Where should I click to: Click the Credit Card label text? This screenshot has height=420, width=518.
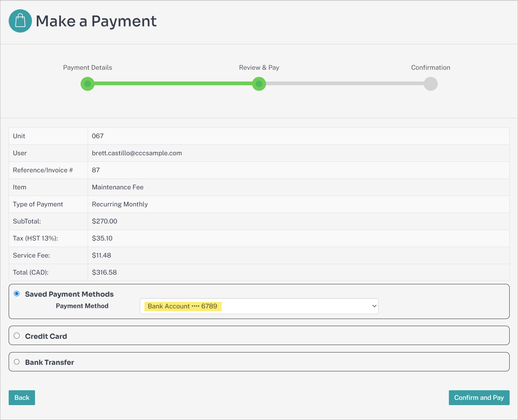(x=46, y=336)
